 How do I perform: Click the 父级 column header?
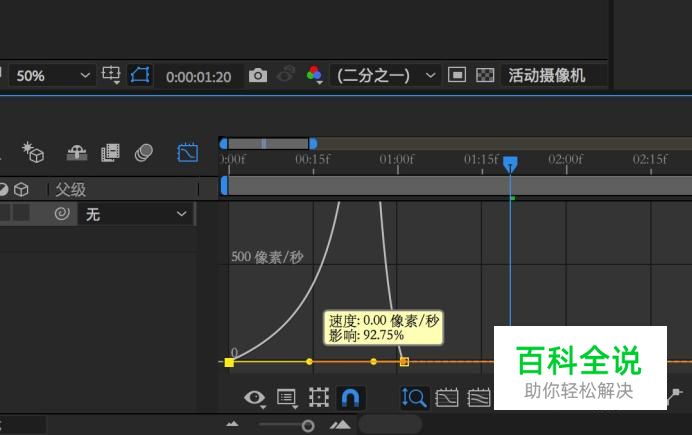pyautogui.click(x=71, y=190)
